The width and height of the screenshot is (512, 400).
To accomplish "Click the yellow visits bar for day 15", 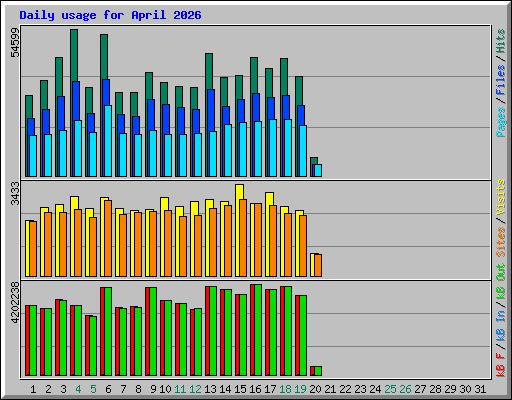I will 239,192.
